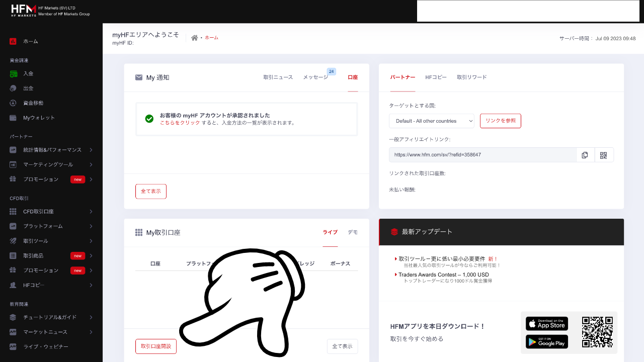Select the デモ accounts tab
644x362 pixels.
pos(353,232)
